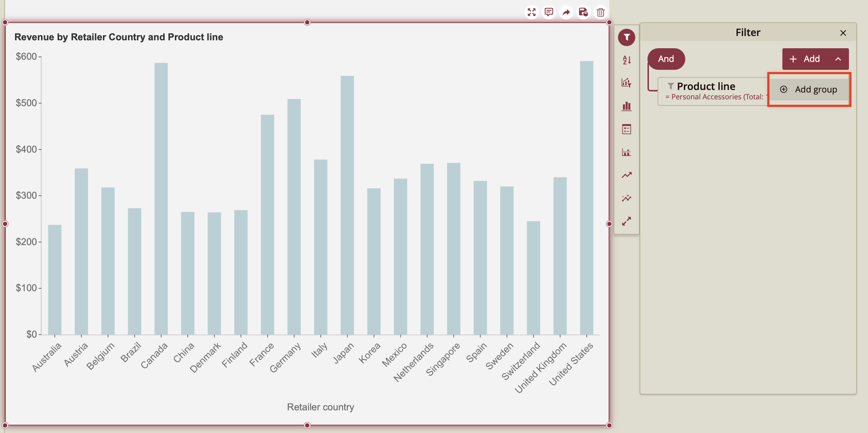The image size is (868, 433).
Task: Click the Singapore axis label
Action: [x=443, y=359]
